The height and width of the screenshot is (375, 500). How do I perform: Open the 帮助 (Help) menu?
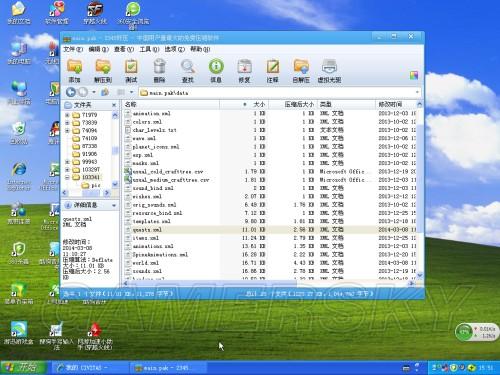200,49
